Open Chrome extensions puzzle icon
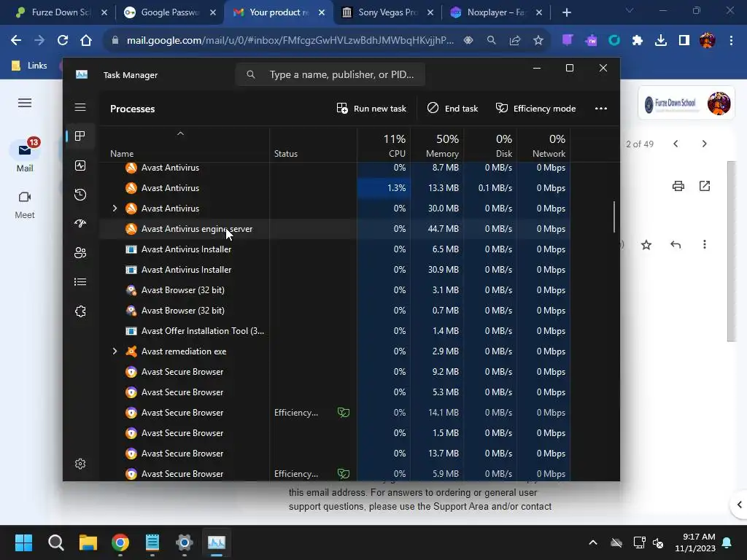The image size is (747, 560). 637,41
